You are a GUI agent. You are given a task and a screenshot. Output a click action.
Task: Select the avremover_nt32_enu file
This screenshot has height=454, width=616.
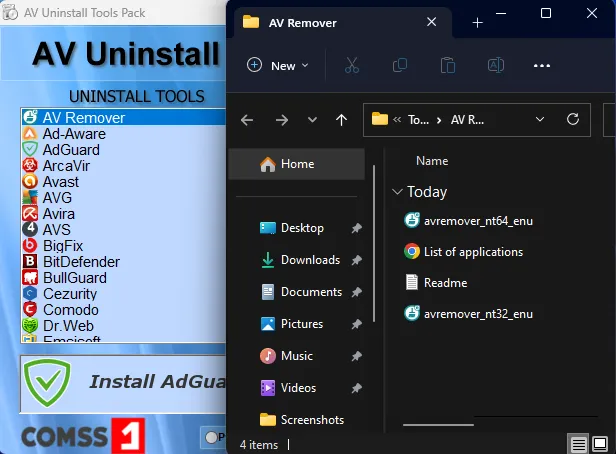(x=468, y=314)
